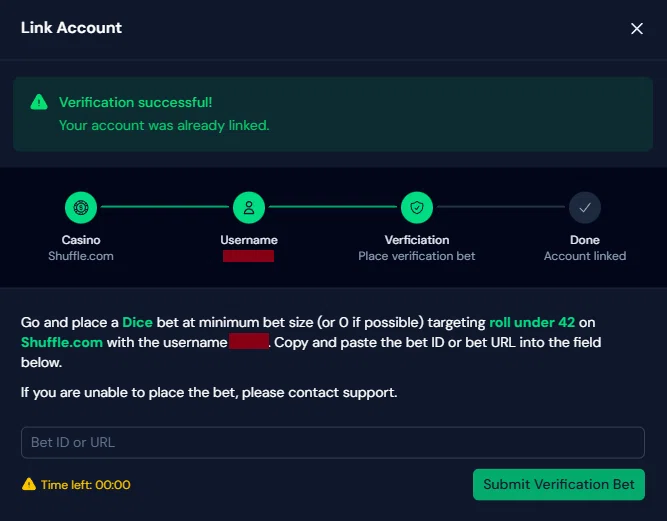This screenshot has height=521, width=667.
Task: Click the green warning triangle alert icon
Action: point(39,102)
